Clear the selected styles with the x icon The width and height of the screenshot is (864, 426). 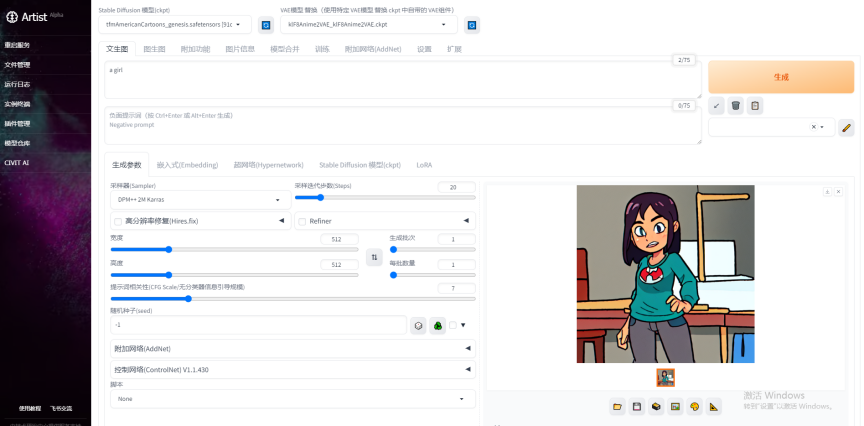tap(813, 127)
